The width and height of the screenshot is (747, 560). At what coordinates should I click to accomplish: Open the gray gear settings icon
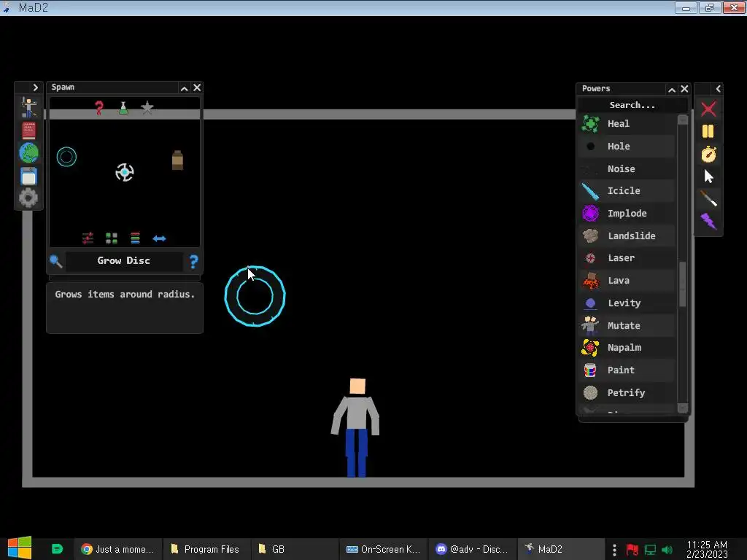(x=28, y=198)
